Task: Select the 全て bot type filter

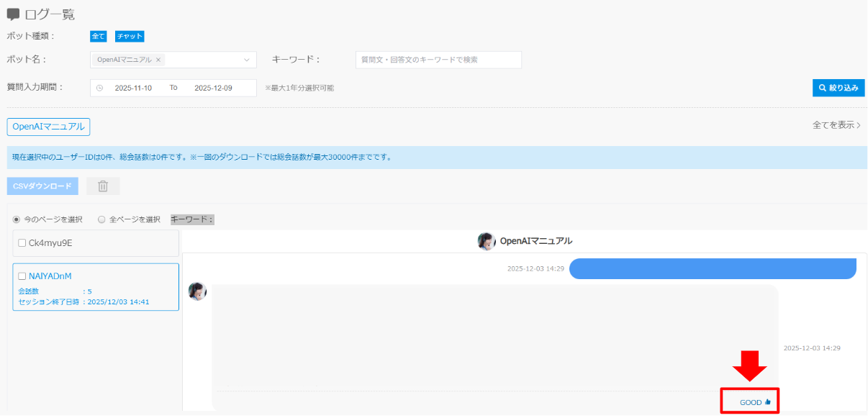Action: pyautogui.click(x=98, y=36)
